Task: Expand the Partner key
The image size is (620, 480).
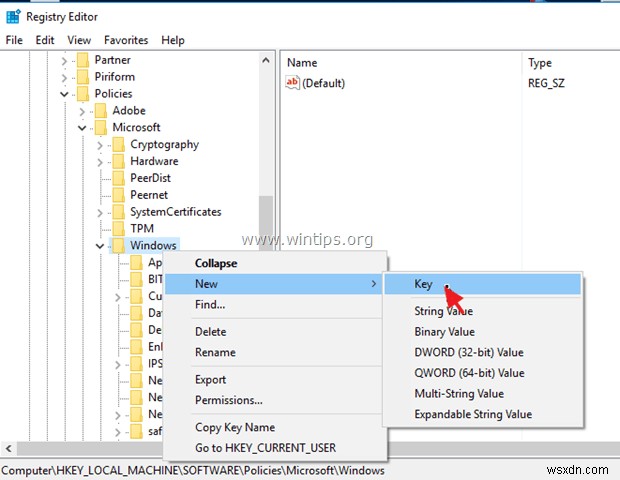Action: [64, 61]
